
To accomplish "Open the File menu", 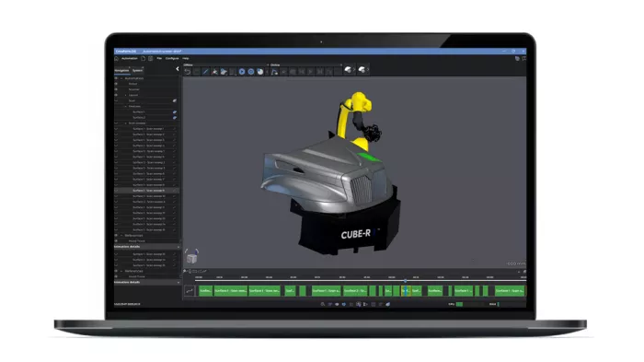I will 159,58.
